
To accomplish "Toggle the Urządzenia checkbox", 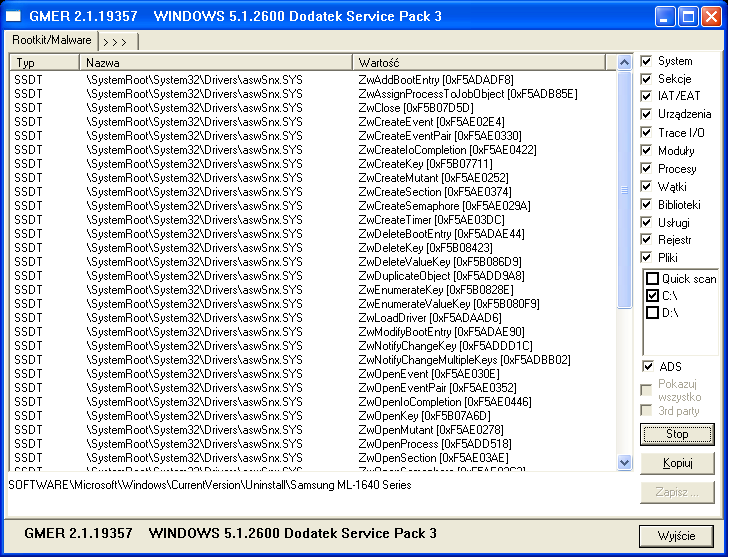I will coord(646,114).
